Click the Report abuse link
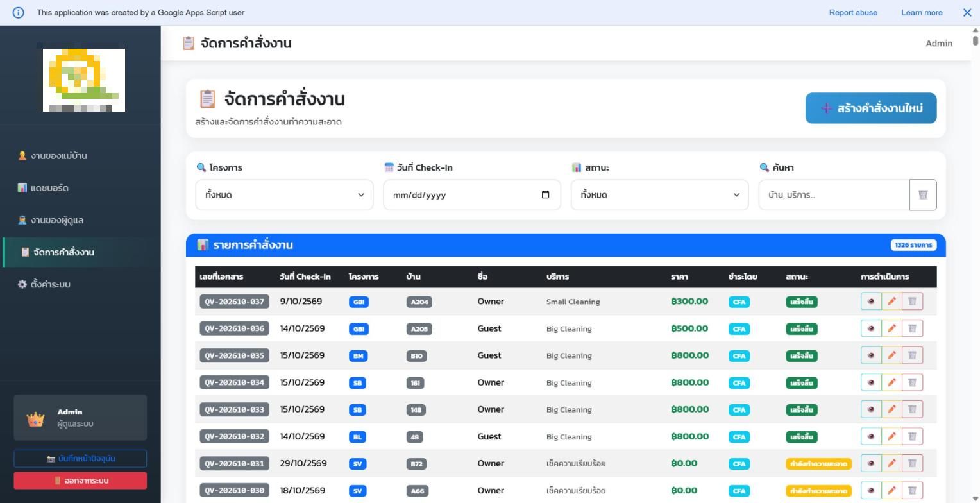The image size is (980, 503). [x=853, y=13]
